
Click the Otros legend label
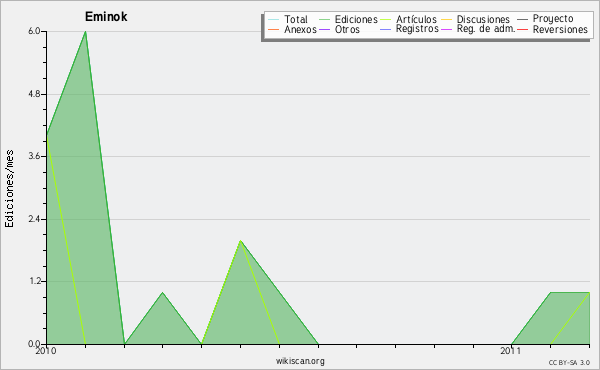[x=347, y=29]
